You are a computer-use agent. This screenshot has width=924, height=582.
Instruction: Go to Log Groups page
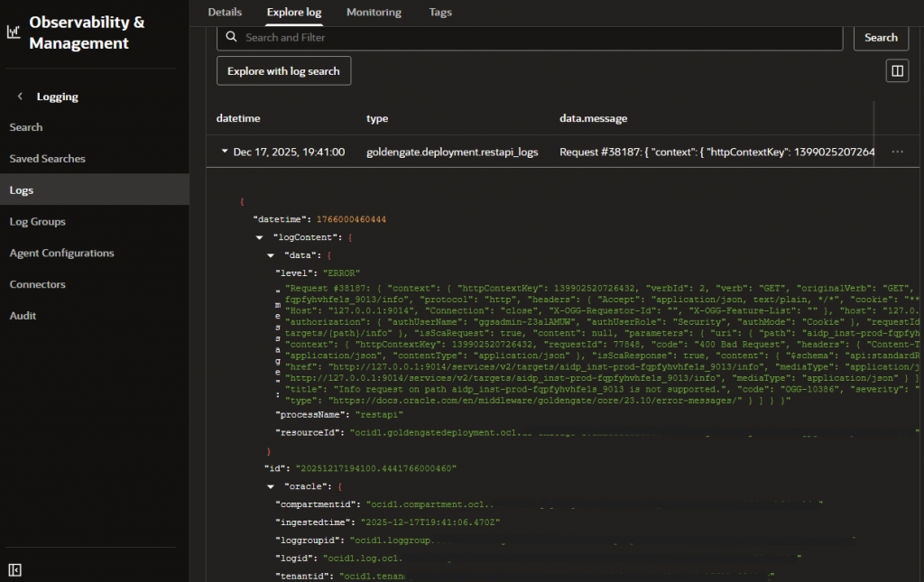(x=37, y=222)
